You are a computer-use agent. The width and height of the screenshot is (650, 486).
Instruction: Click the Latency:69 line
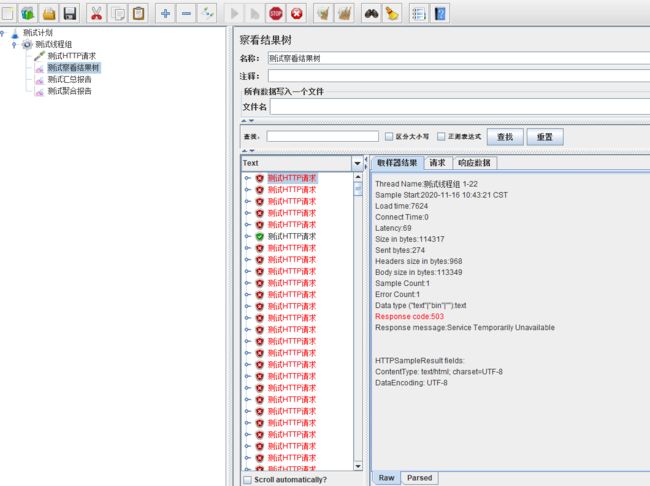click(x=393, y=228)
